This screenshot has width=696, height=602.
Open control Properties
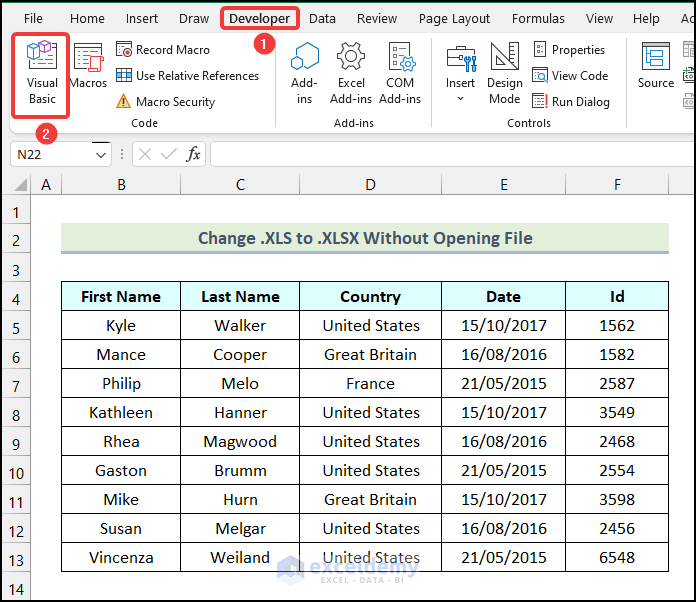point(569,50)
